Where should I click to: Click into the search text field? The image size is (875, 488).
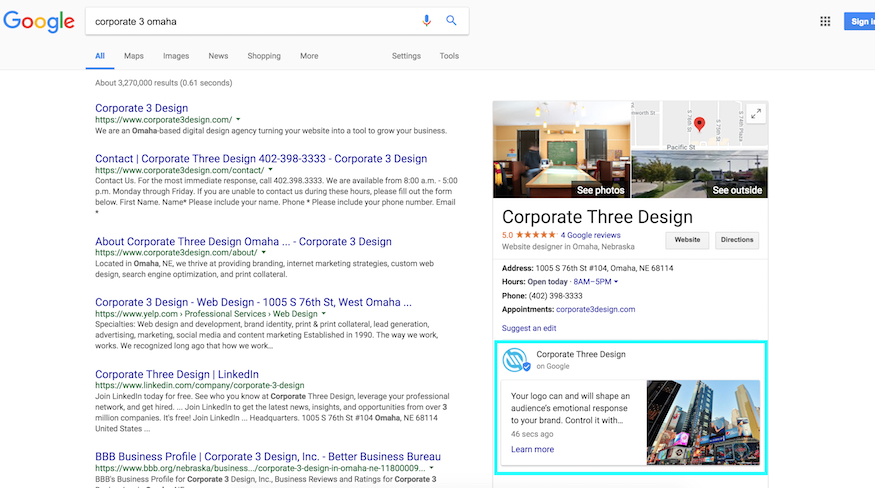click(x=250, y=21)
